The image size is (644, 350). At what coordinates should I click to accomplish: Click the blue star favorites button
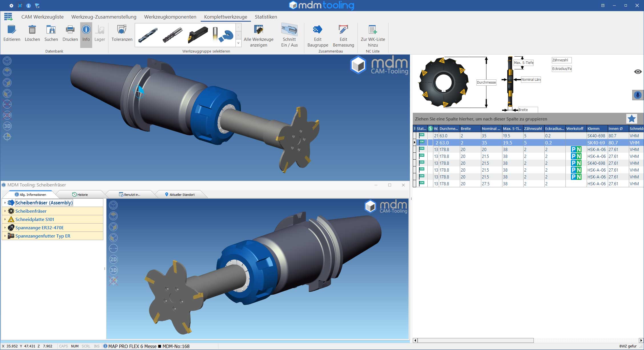tap(631, 119)
